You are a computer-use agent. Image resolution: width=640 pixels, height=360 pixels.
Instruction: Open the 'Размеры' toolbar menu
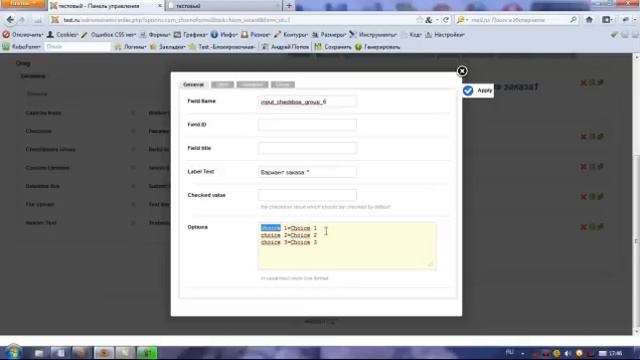click(329, 35)
